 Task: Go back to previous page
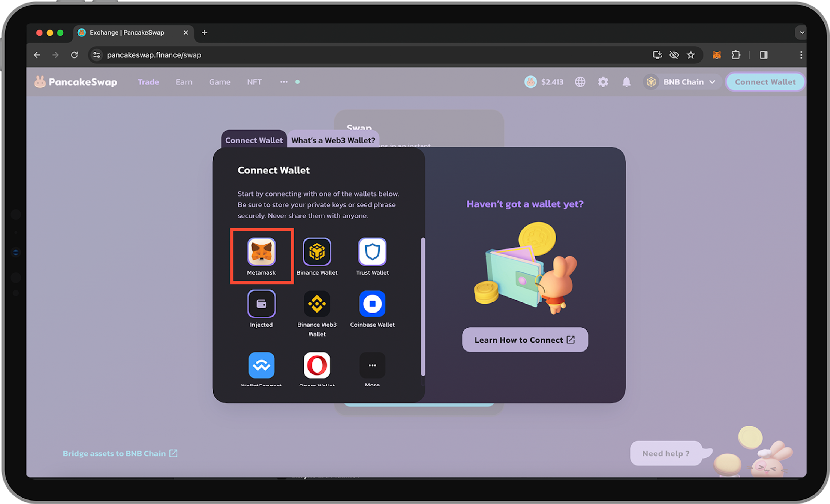[x=37, y=55]
